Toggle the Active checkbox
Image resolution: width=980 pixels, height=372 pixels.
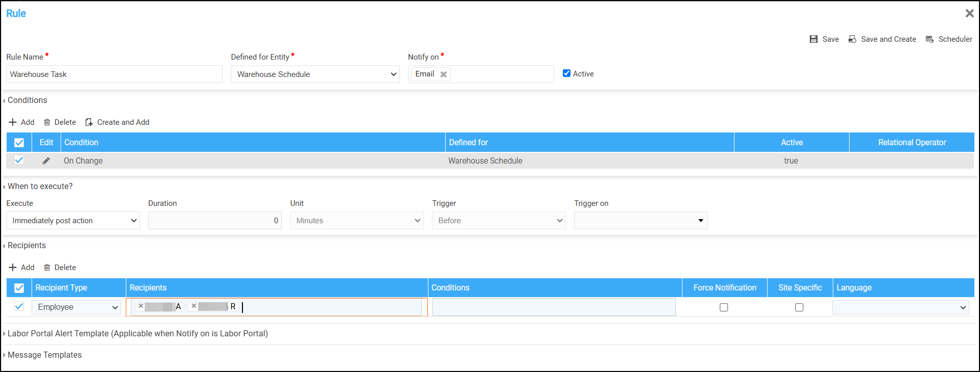coord(566,73)
